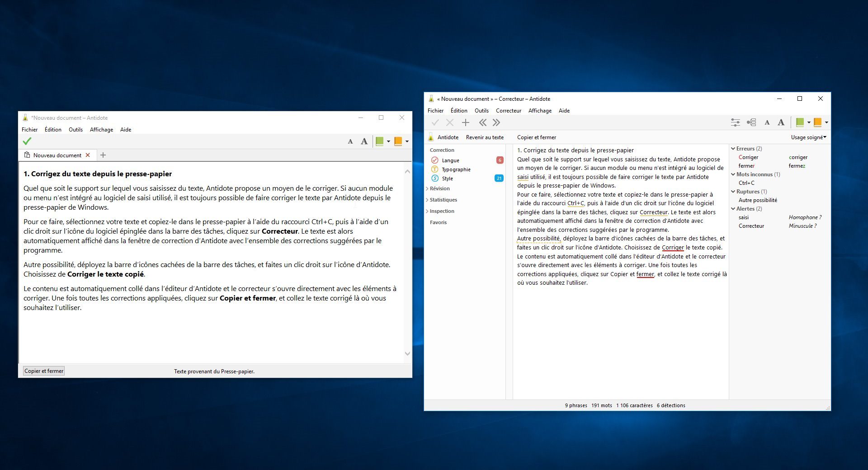Screen dimensions: 868x470
Task: Open green dictionaries book in Nouveau document window
Action: pos(379,141)
